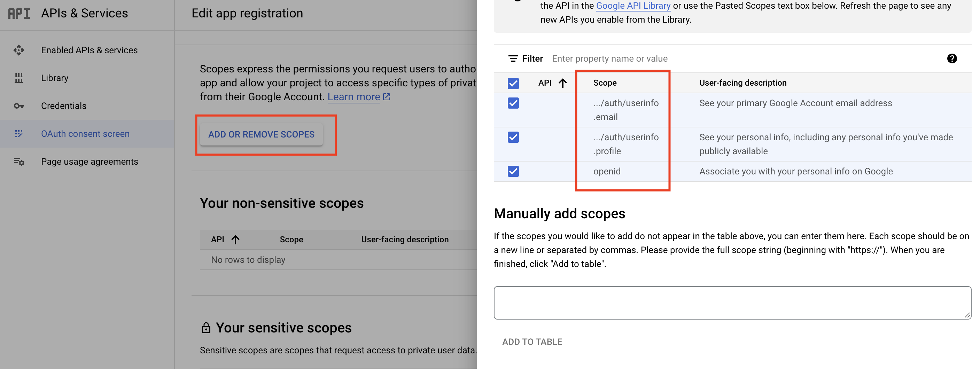Screen dimensions: 980x369
Task: Click the 'Your sensitive scopes' heading
Action: pyautogui.click(x=283, y=328)
